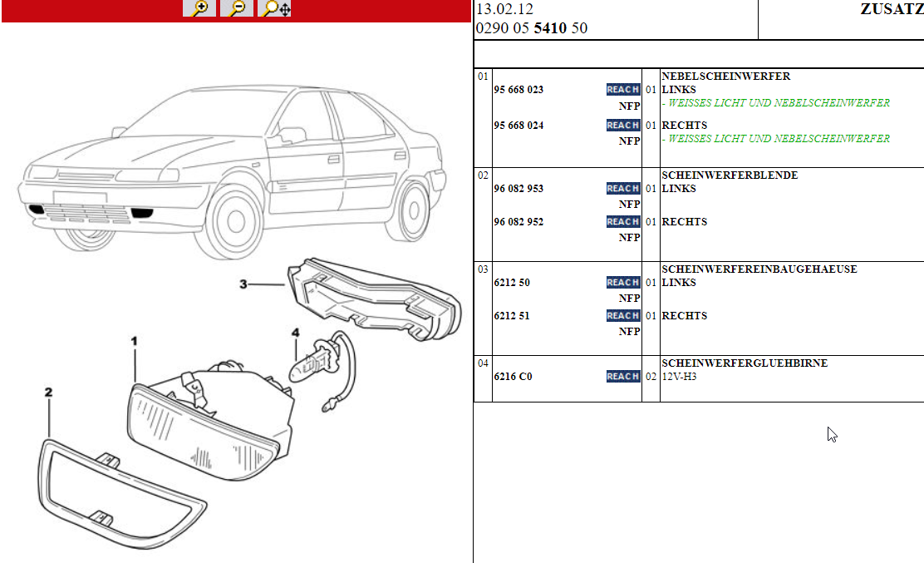
Task: Click REACH badge for part 6212 51
Action: [623, 315]
